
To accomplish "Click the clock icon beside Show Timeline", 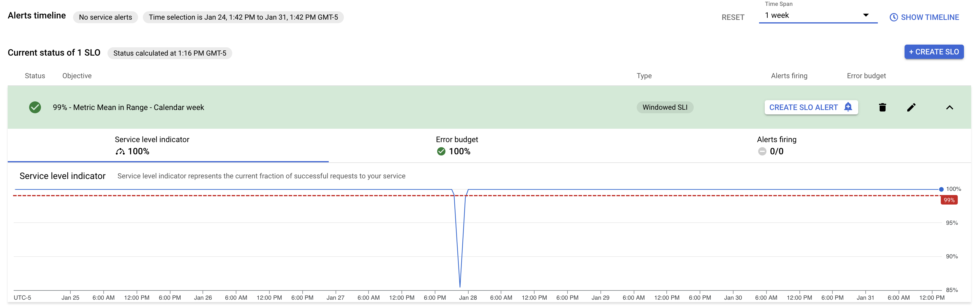I will click(894, 17).
